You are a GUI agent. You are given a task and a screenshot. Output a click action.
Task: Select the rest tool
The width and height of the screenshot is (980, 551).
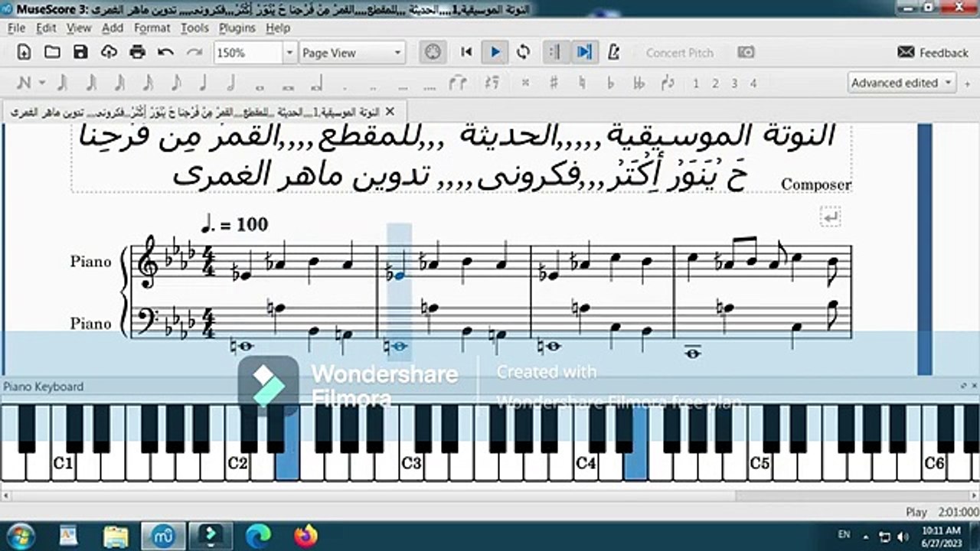point(492,83)
